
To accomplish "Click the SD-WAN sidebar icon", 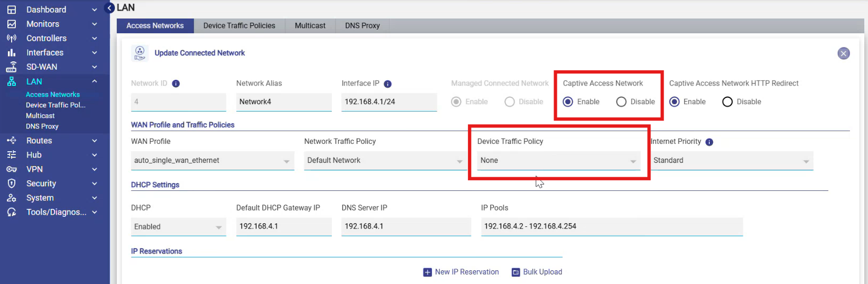I will [11, 67].
